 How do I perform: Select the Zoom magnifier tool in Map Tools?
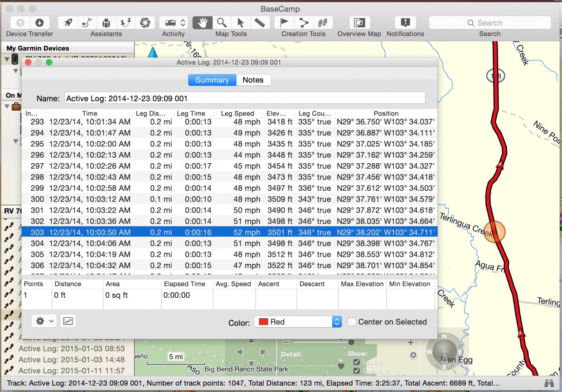coord(222,23)
